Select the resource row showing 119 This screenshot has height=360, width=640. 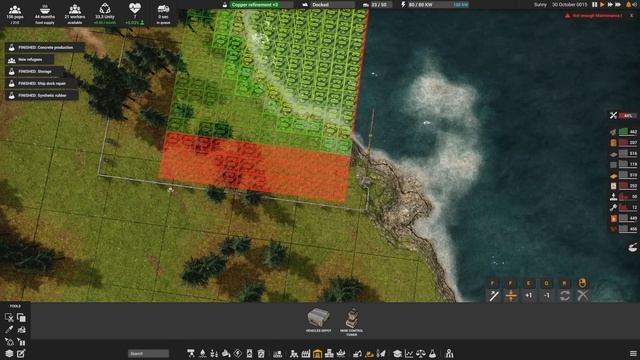[x=624, y=164]
